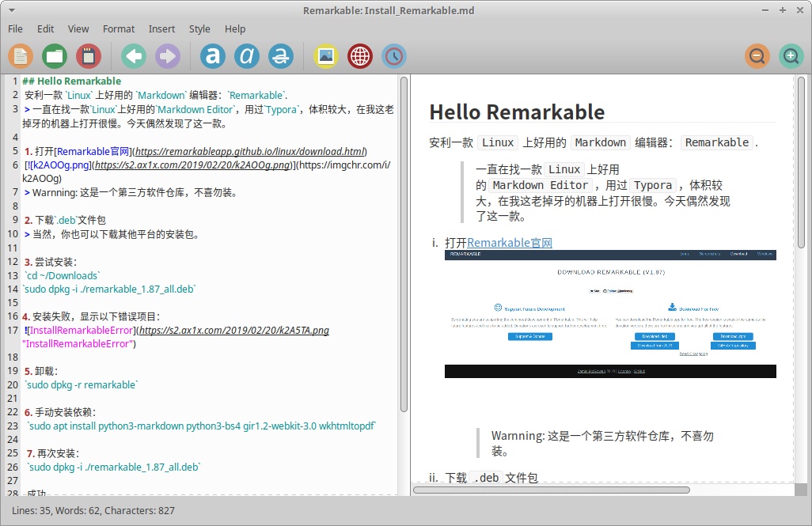
Task: Click the status bar line and word count
Action: tap(93, 510)
